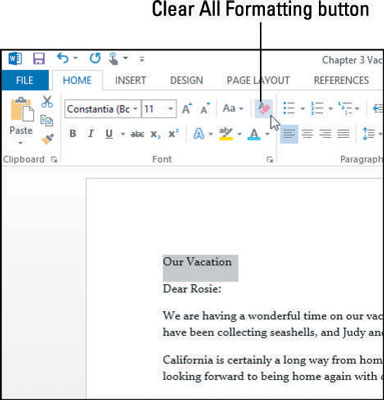The width and height of the screenshot is (384, 400).
Task: Open Multilevel List dropdown arrow
Action: click(x=357, y=109)
